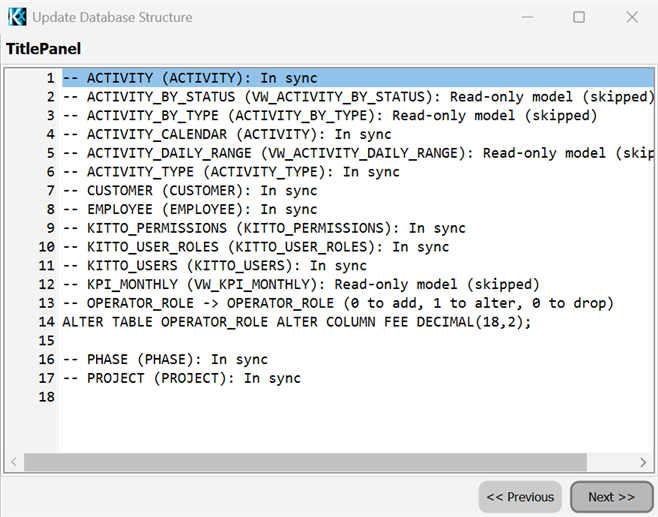
Task: Click line number 15 in the gutter
Action: tap(47, 340)
